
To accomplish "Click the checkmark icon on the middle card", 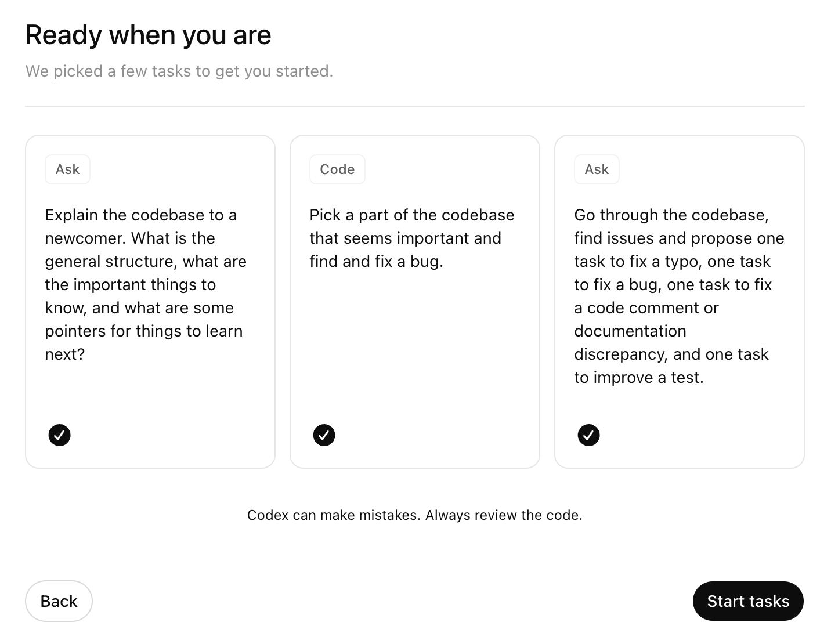I will pyautogui.click(x=324, y=435).
